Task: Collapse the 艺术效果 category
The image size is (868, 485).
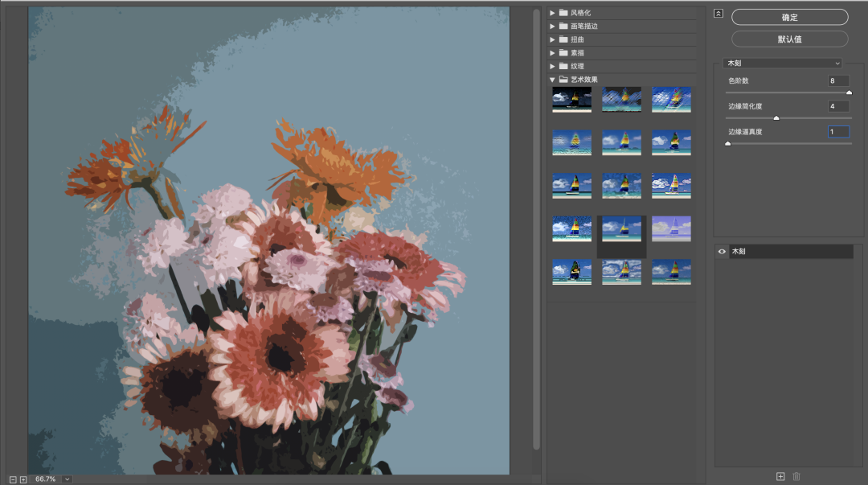Action: tap(553, 80)
